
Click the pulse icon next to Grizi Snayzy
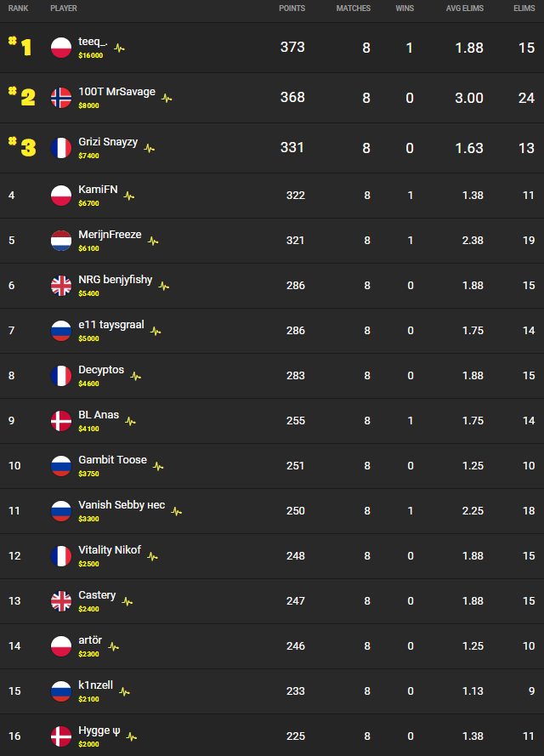click(x=150, y=148)
